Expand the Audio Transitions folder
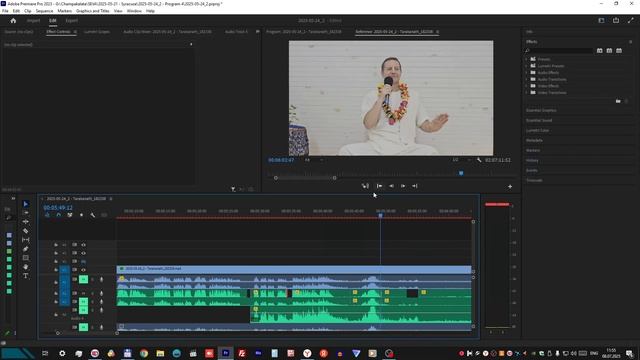 point(527,79)
